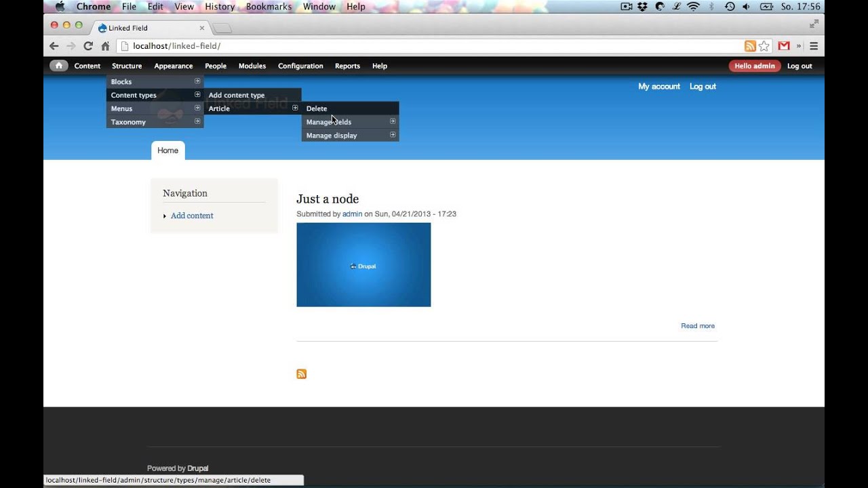The width and height of the screenshot is (868, 488).
Task: Open a new browser tab
Action: (x=222, y=28)
